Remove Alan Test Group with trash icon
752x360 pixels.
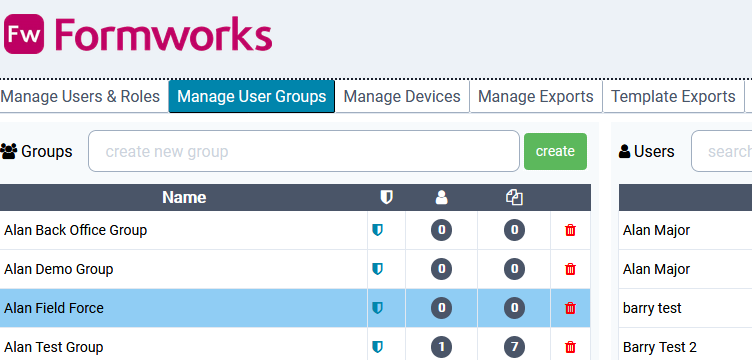point(570,347)
